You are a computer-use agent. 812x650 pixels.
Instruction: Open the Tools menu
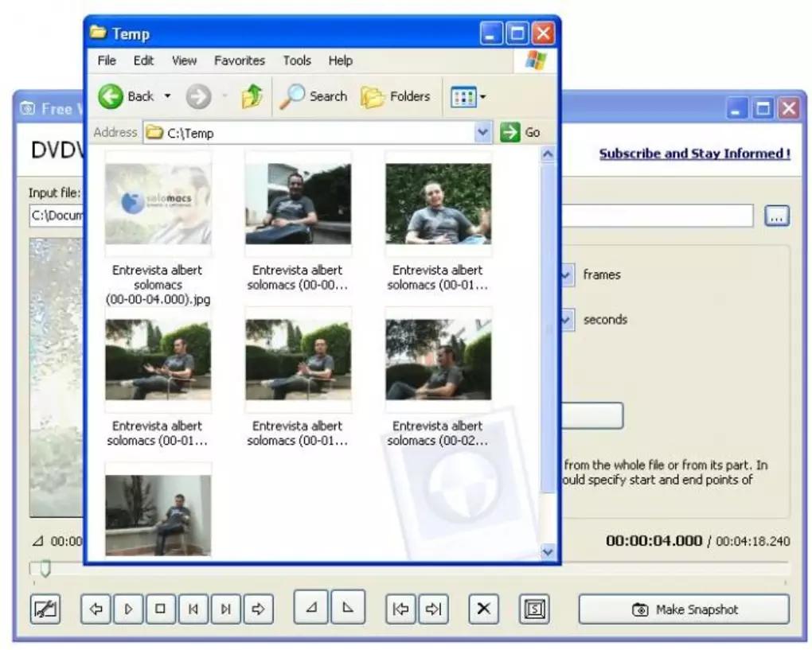coord(297,60)
